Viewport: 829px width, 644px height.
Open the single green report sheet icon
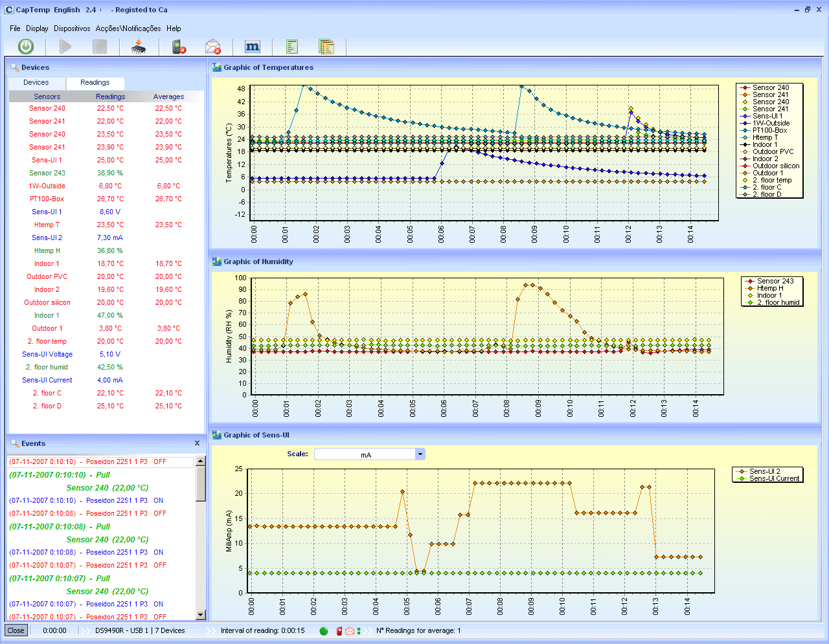[x=292, y=47]
